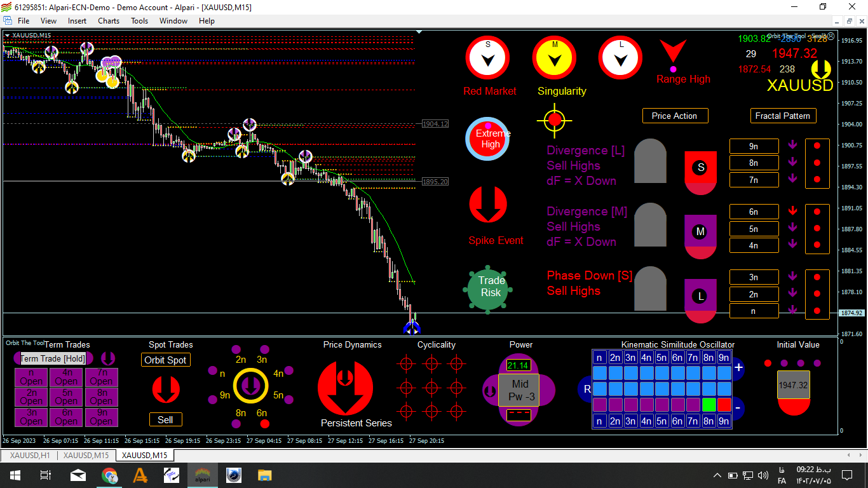Viewport: 868px width, 488px height.
Task: Open the File menu
Action: tap(24, 21)
